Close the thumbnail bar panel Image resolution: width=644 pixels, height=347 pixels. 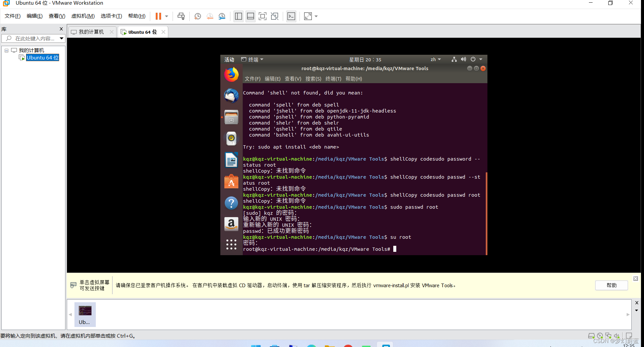tap(637, 303)
